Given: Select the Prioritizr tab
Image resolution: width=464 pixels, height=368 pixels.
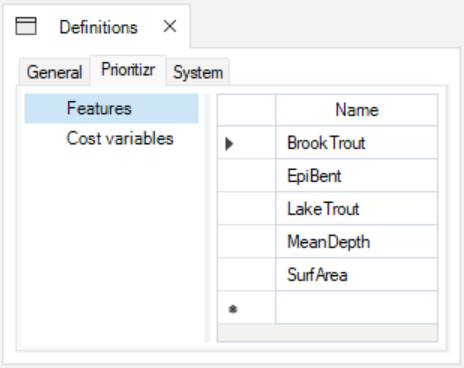Looking at the screenshot, I should pos(128,70).
